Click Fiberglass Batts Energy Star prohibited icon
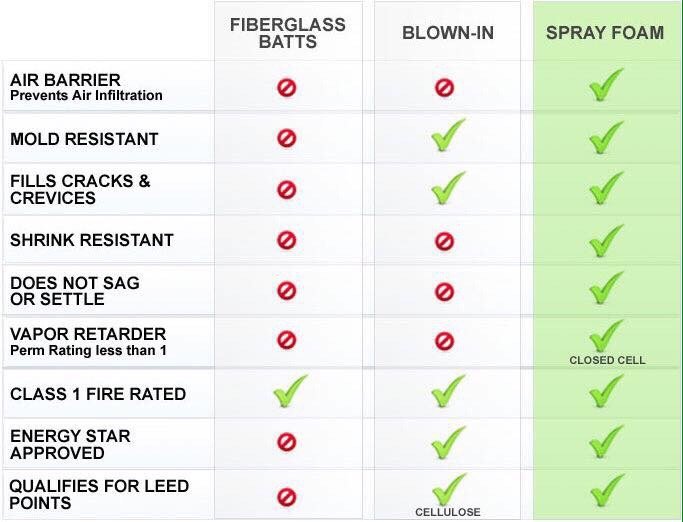The width and height of the screenshot is (683, 522). tap(287, 443)
